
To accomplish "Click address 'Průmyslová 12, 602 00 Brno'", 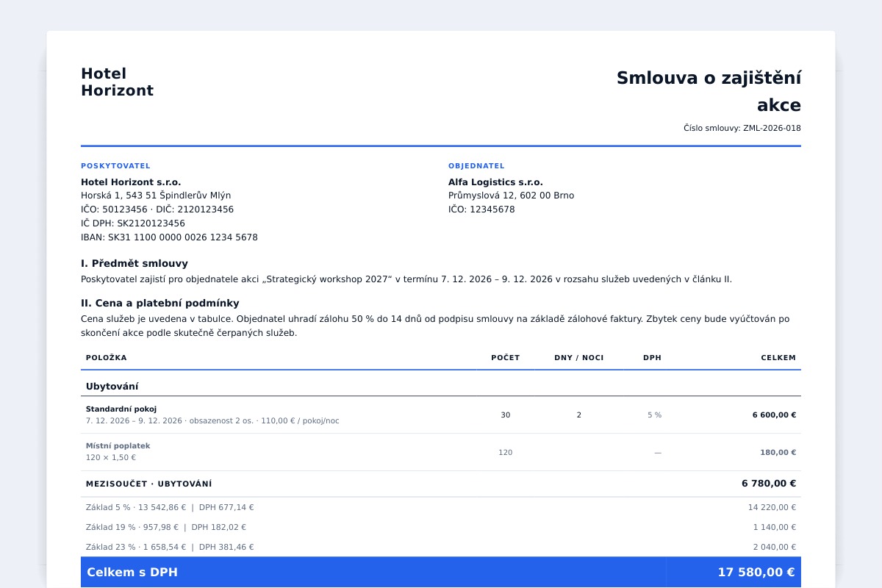I will pyautogui.click(x=512, y=196).
